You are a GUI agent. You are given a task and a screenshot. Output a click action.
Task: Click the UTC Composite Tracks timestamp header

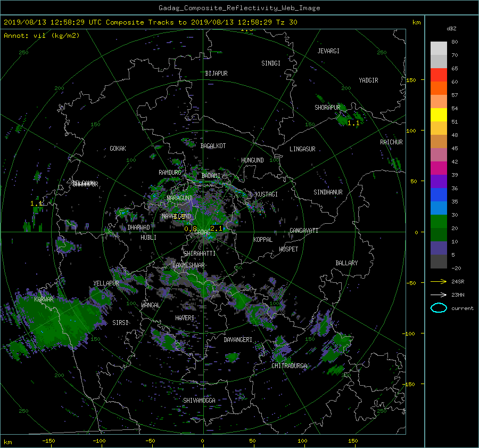150,22
